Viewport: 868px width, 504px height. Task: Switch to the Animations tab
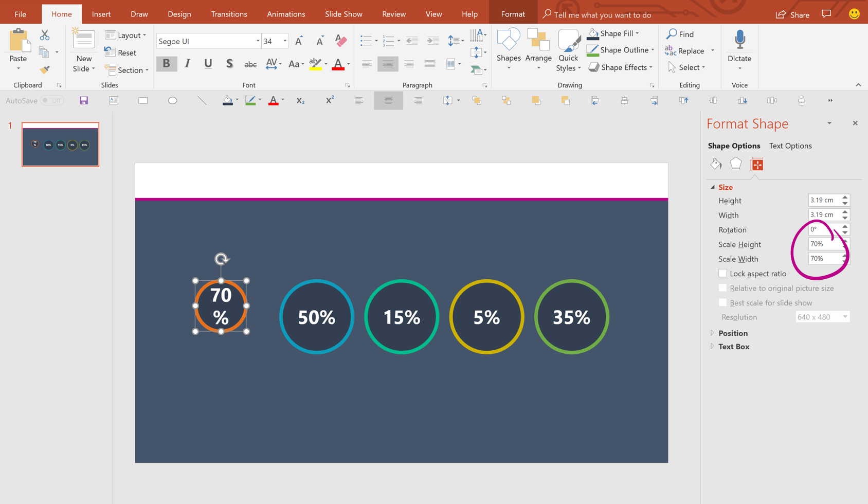[286, 14]
